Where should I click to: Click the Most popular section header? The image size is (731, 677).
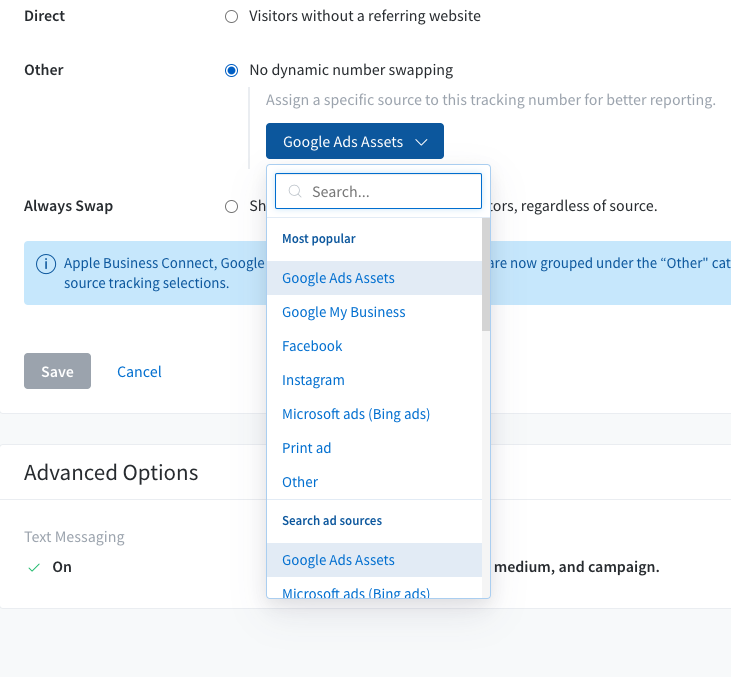pyautogui.click(x=319, y=239)
